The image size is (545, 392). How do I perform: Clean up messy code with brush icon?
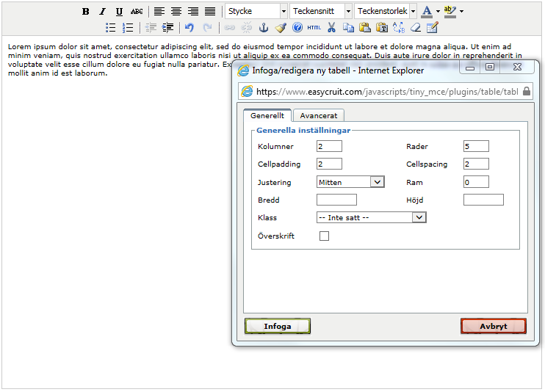click(x=281, y=27)
